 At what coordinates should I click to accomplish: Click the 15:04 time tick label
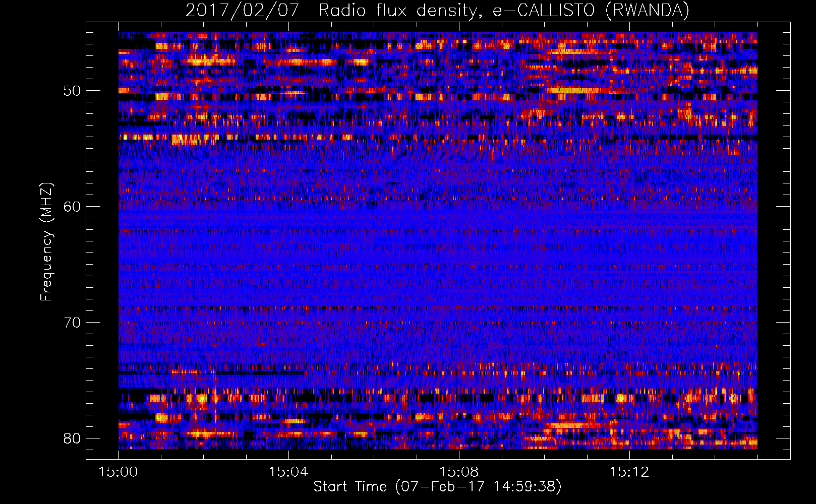[x=288, y=472]
